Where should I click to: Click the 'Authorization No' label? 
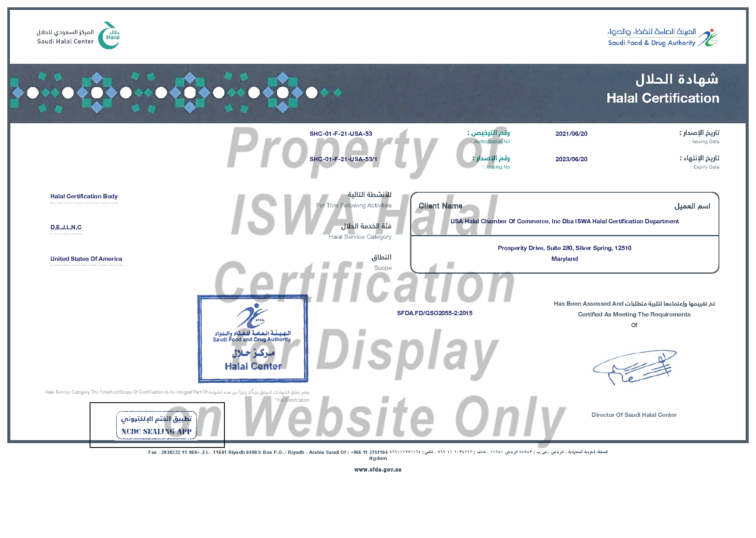coord(491,142)
